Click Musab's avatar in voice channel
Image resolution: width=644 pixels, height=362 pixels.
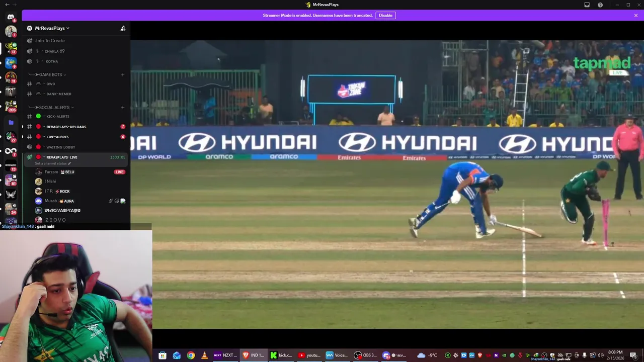pos(38,201)
